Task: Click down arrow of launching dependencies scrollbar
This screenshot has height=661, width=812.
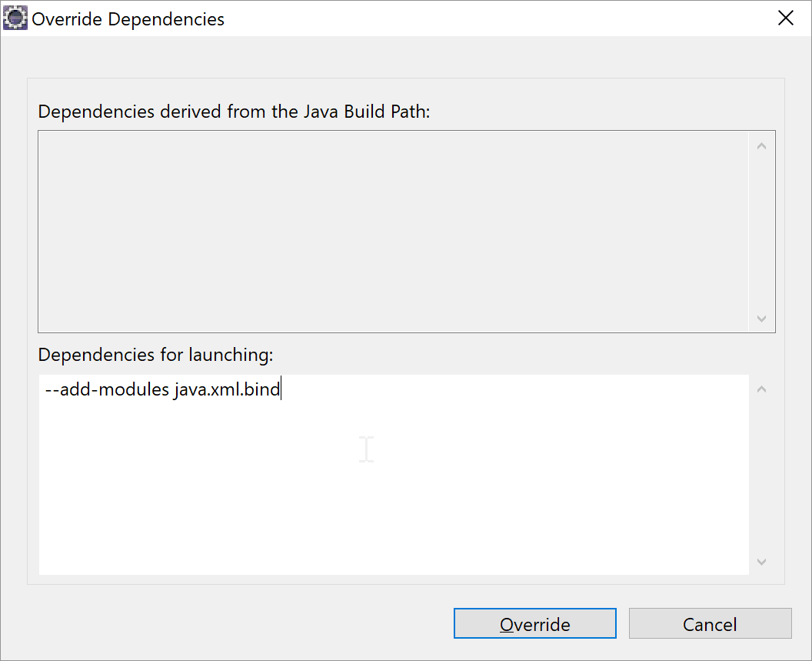Action: (761, 562)
